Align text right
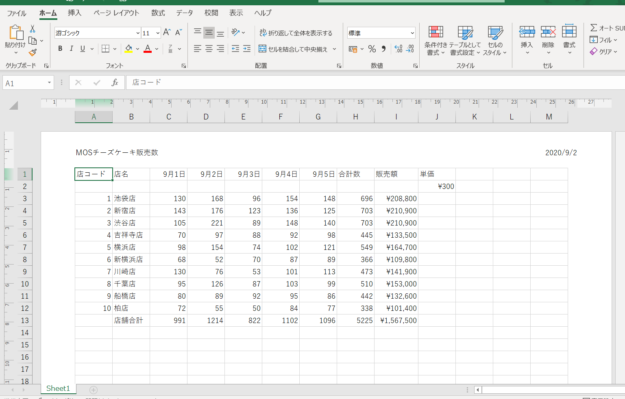This screenshot has width=625, height=399. click(x=220, y=49)
